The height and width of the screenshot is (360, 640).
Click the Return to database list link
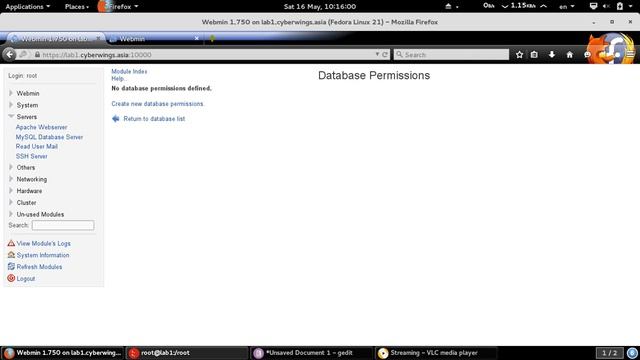154,119
